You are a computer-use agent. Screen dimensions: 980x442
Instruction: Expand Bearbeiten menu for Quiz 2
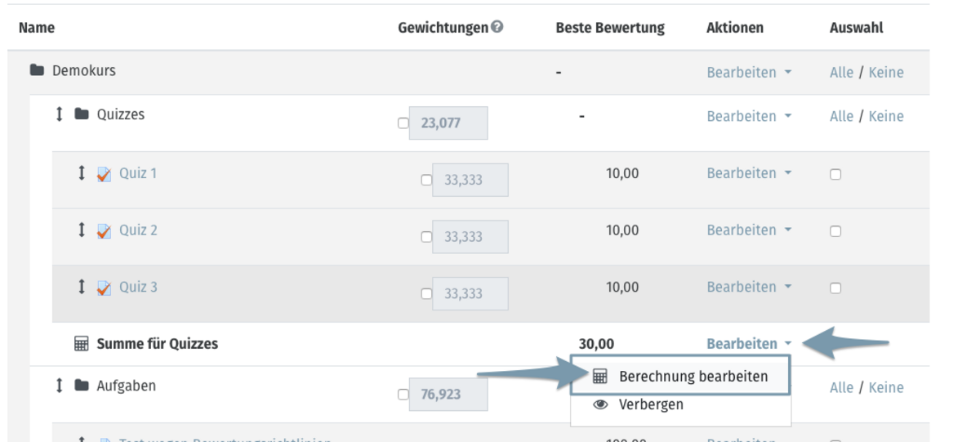click(x=749, y=230)
